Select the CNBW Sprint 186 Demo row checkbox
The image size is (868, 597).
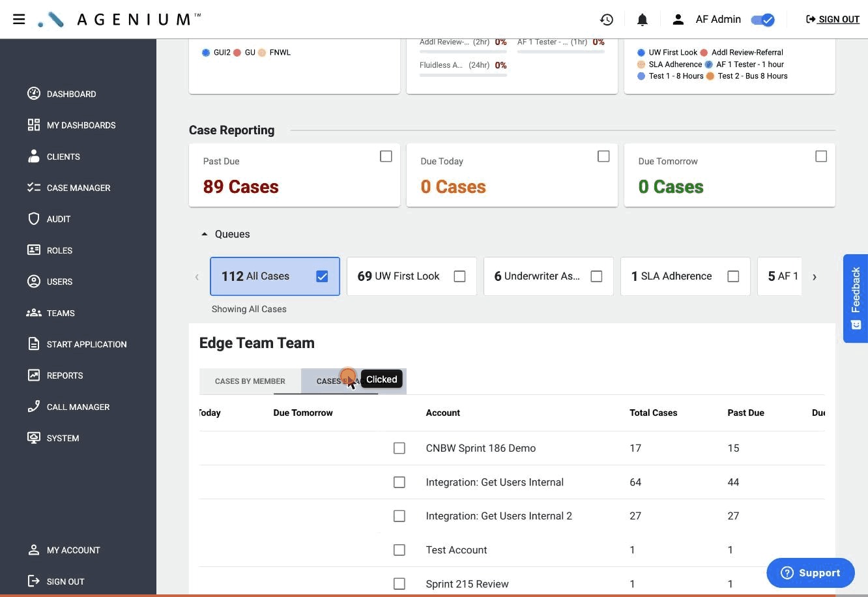click(399, 448)
